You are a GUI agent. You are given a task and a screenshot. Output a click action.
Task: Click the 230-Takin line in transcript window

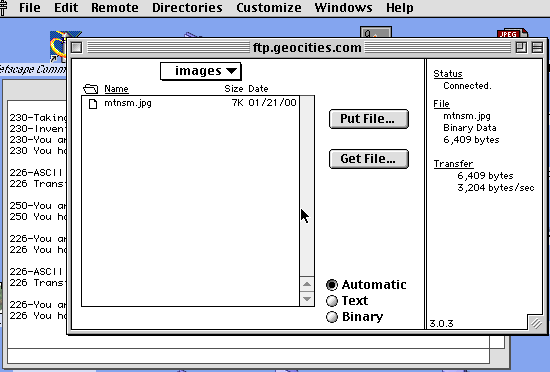(38, 118)
